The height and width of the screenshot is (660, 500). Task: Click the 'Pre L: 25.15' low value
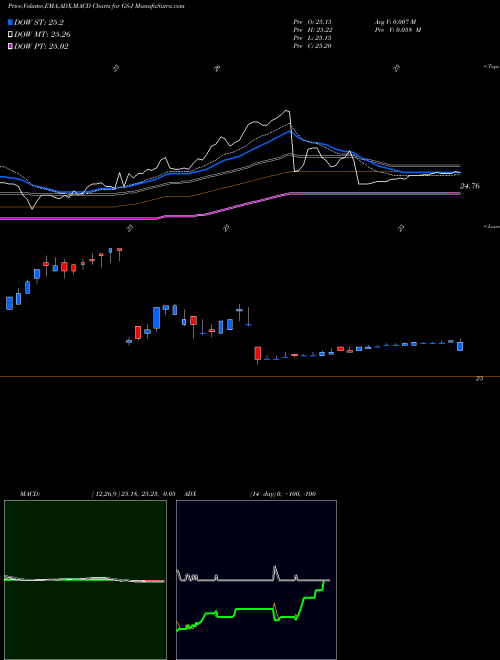tap(313, 38)
